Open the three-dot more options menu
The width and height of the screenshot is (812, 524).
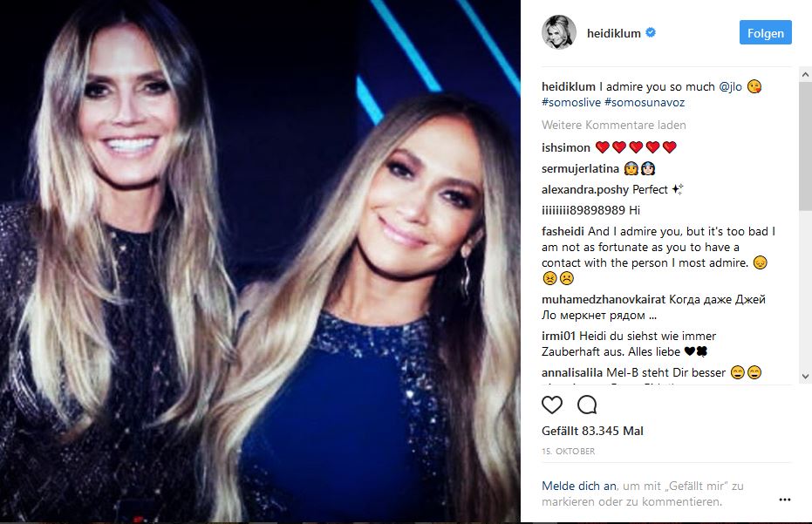tap(785, 500)
